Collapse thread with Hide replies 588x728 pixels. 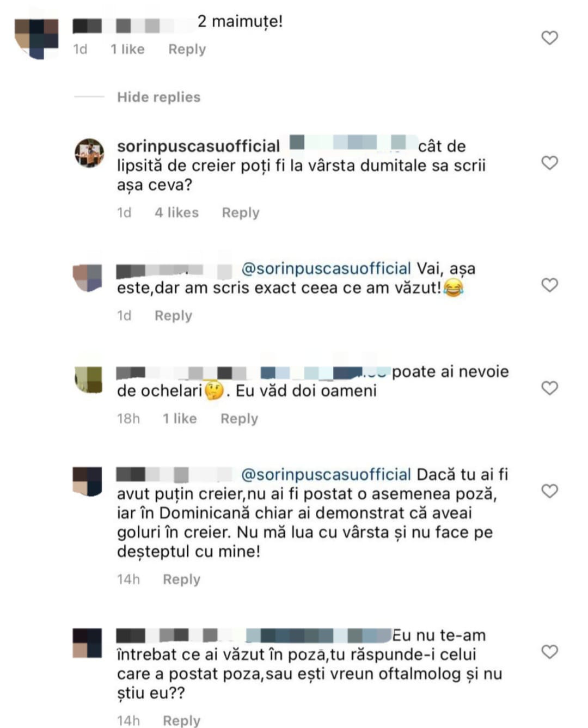[158, 97]
